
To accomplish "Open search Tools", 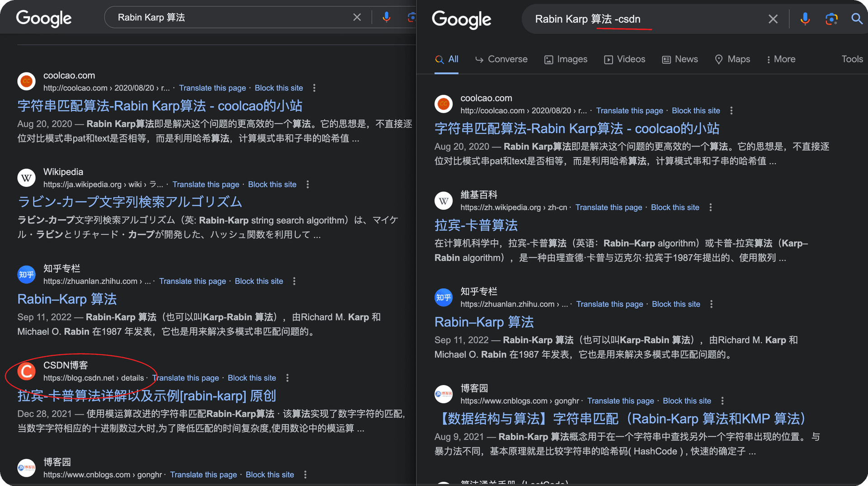I will 852,59.
